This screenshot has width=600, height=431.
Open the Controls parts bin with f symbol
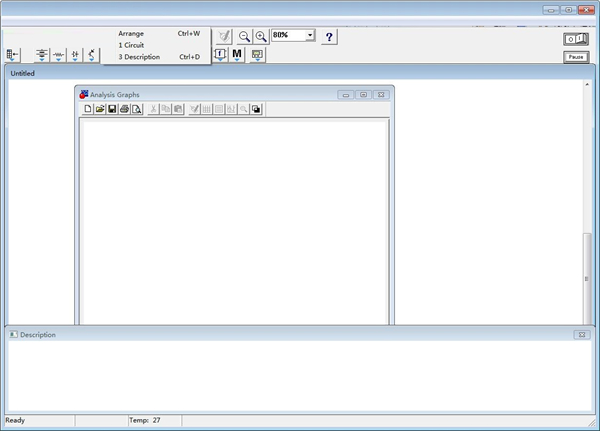click(x=220, y=55)
